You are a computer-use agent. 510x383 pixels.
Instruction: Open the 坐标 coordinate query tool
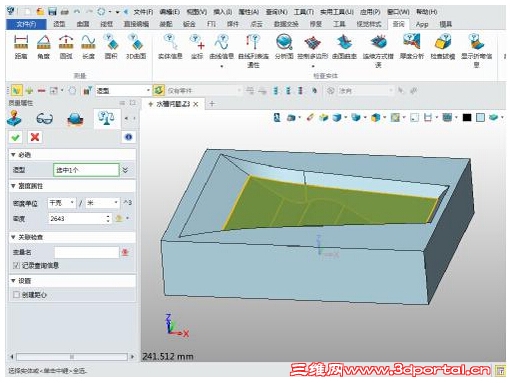(197, 47)
